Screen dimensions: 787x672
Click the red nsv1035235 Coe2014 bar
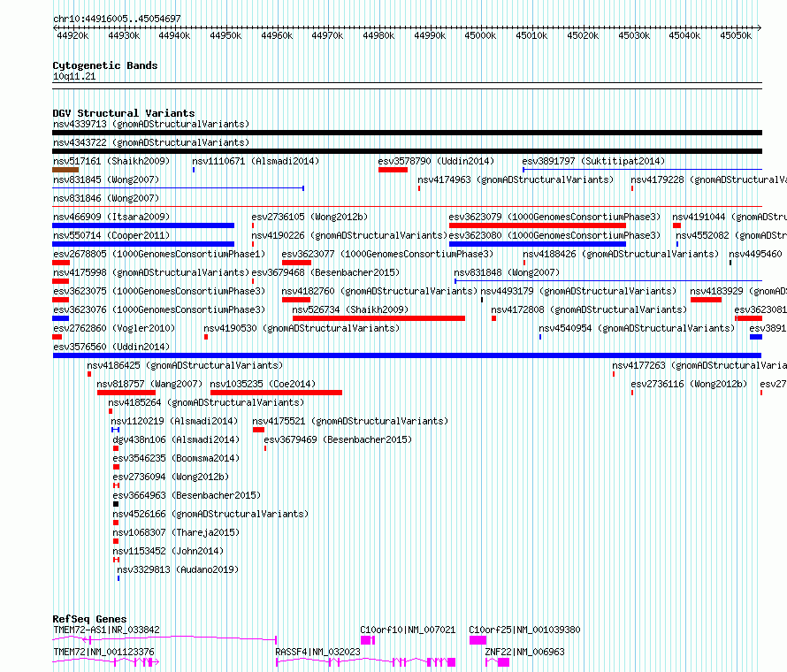tap(276, 393)
